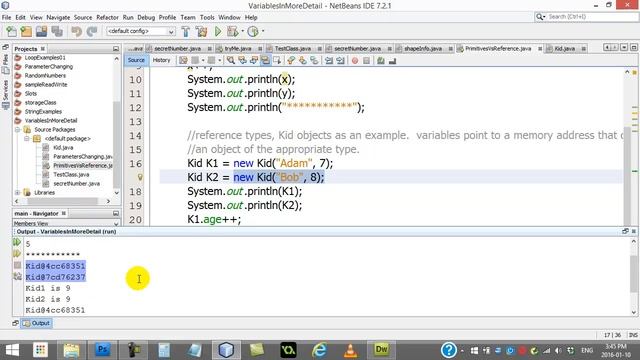Click the Save All toolbar icon
The height and width of the screenshot is (360, 640).
coord(57,31)
